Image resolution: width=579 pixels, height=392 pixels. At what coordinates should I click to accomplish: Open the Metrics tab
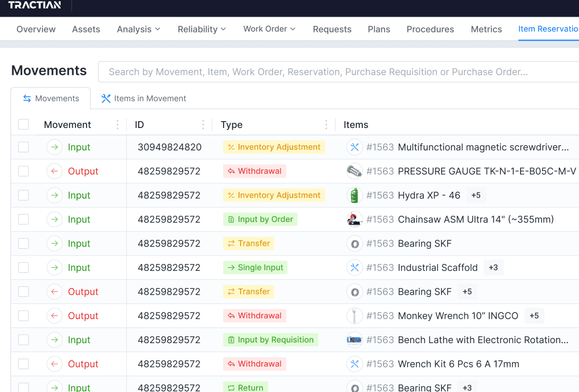(x=487, y=29)
